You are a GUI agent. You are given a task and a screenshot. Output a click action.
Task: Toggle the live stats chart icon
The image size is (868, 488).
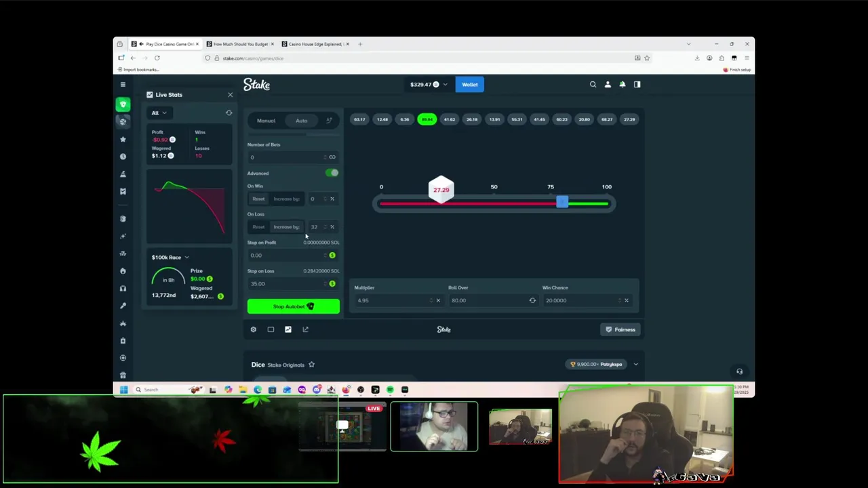(x=288, y=329)
